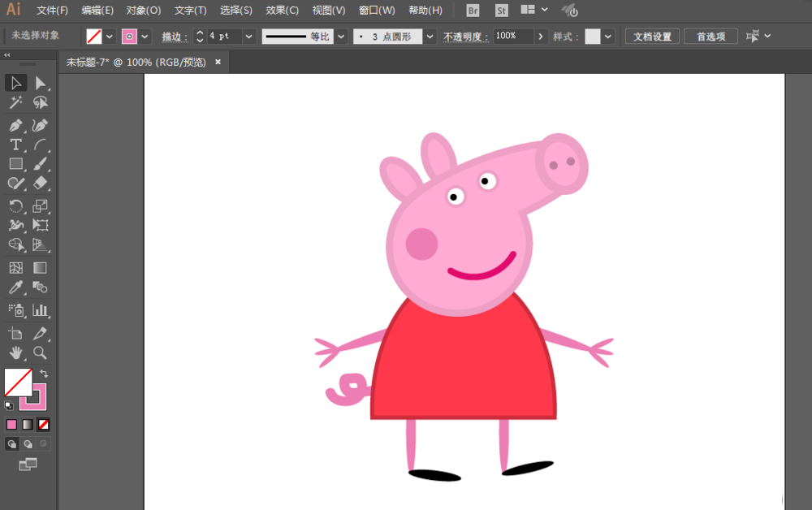Set paint mode to None
The width and height of the screenshot is (812, 510).
pyautogui.click(x=44, y=425)
